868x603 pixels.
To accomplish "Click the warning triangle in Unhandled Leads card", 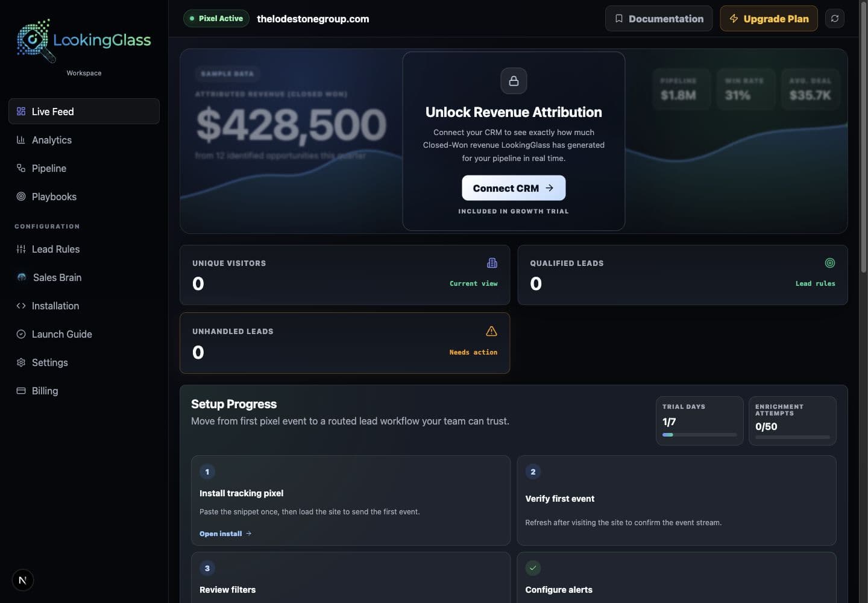I will click(492, 331).
